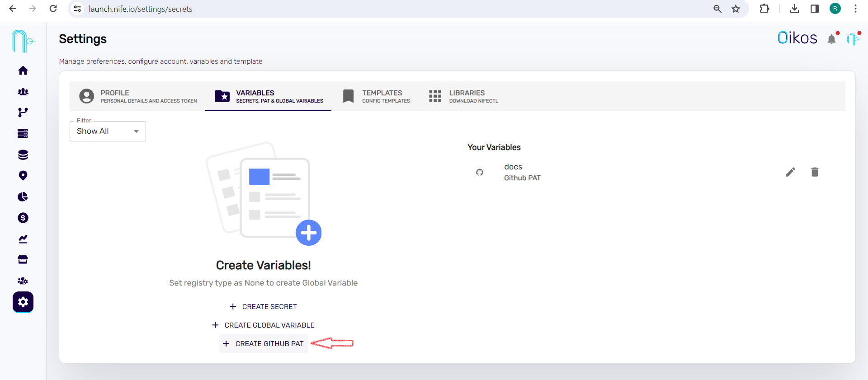Edit the docs Github PAT variable
The height and width of the screenshot is (380, 868).
point(790,172)
